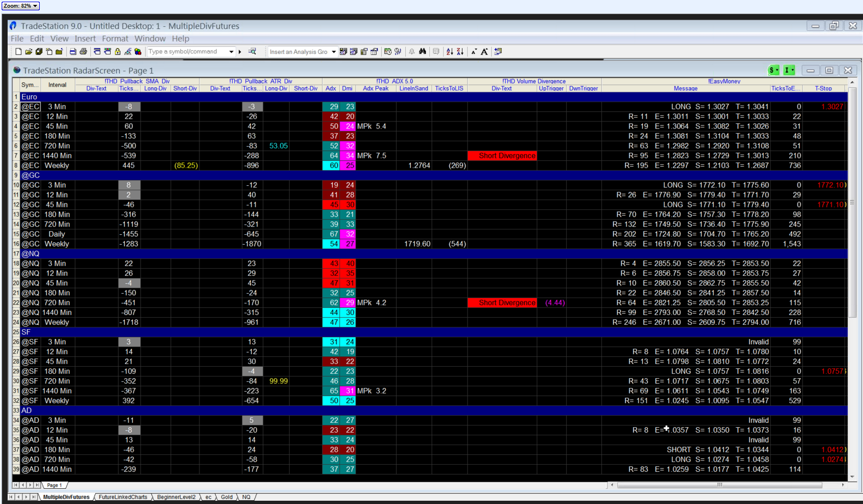Select the Page 1 tab
The height and width of the screenshot is (504, 863).
(54, 485)
